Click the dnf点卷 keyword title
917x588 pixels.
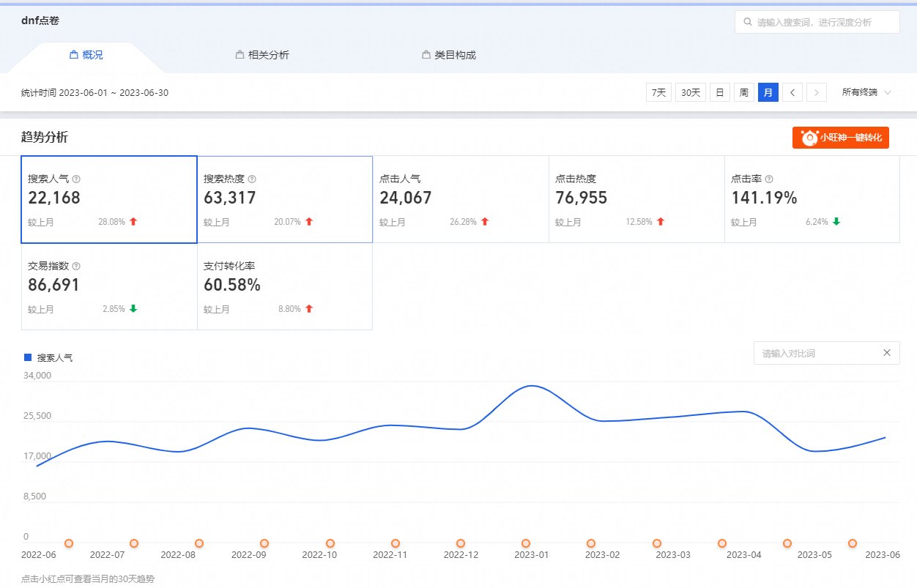point(40,21)
